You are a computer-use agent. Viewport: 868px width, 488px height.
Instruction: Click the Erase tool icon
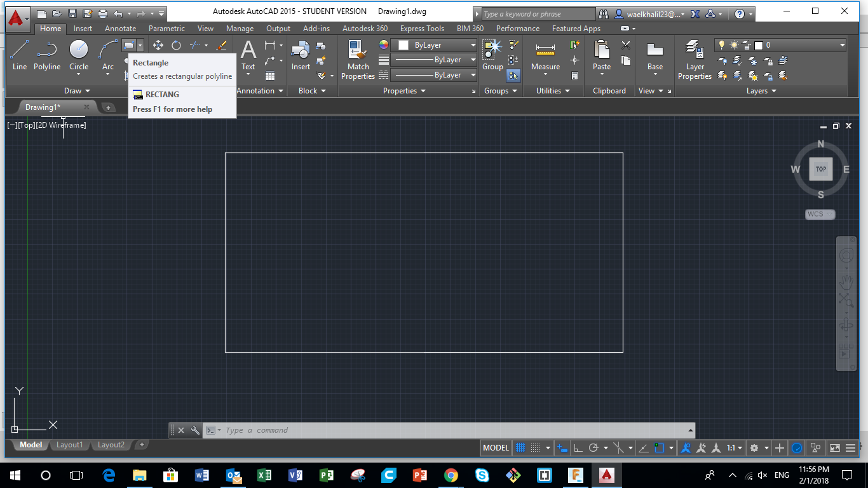coord(221,45)
